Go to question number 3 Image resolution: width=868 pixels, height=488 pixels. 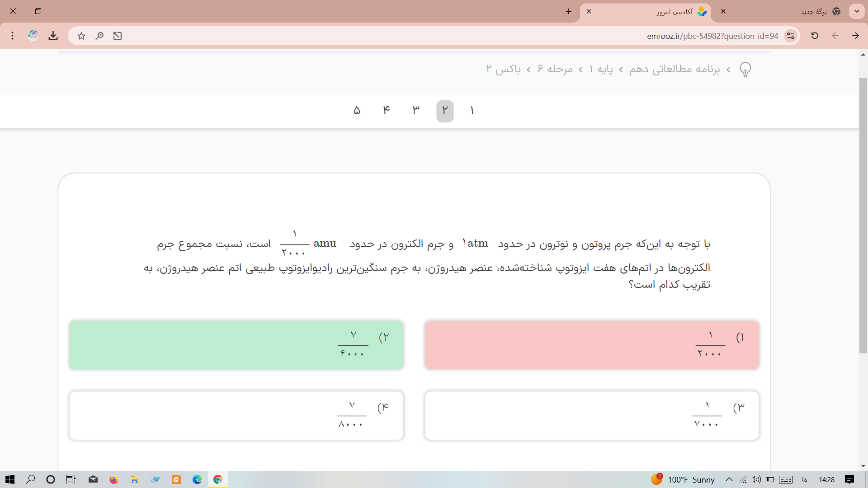[x=416, y=111]
